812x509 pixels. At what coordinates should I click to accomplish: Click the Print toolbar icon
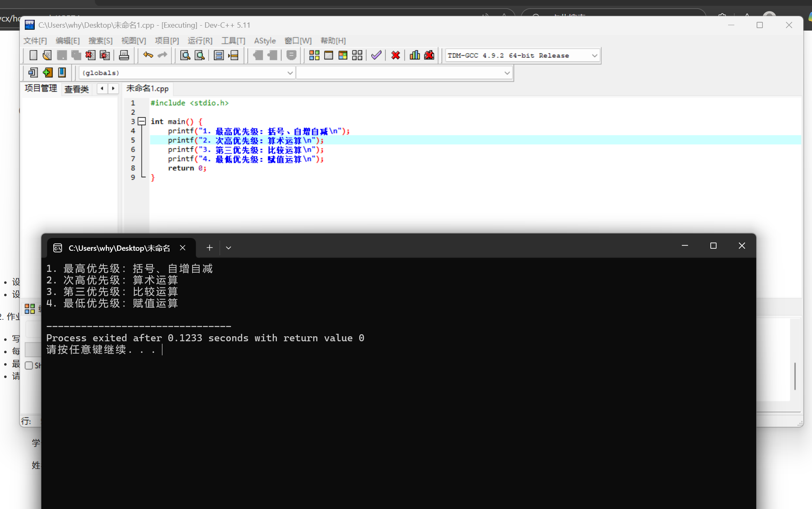click(124, 55)
